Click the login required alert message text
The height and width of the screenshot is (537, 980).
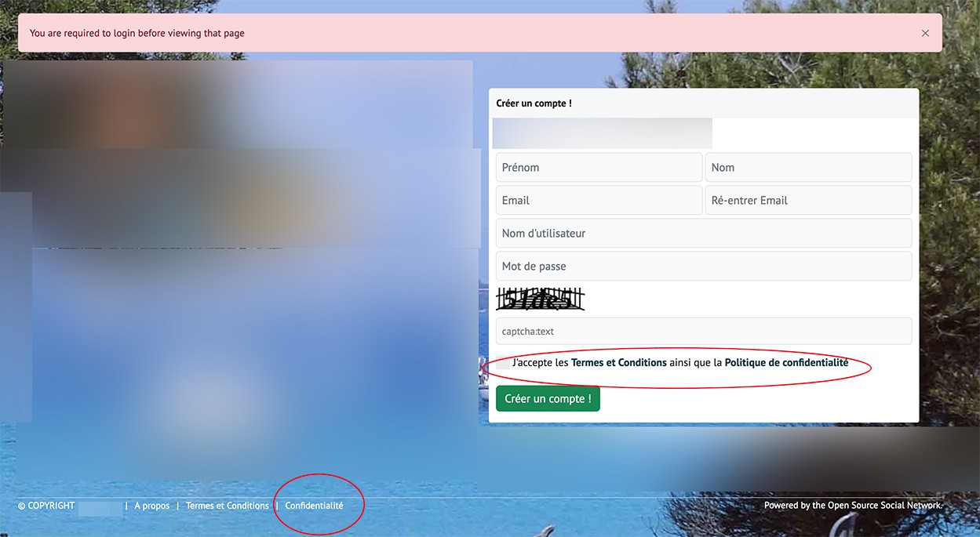pos(137,33)
